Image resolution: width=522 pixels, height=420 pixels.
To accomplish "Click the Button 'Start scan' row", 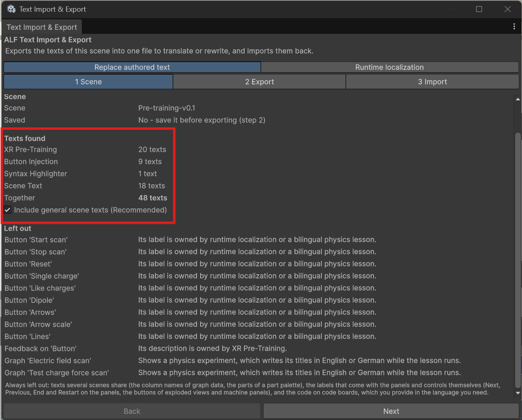I will (190, 240).
